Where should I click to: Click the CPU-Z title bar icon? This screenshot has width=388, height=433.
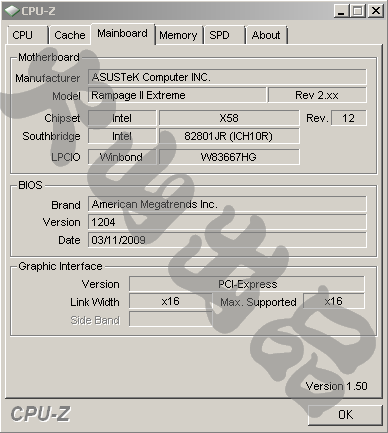pos(12,11)
